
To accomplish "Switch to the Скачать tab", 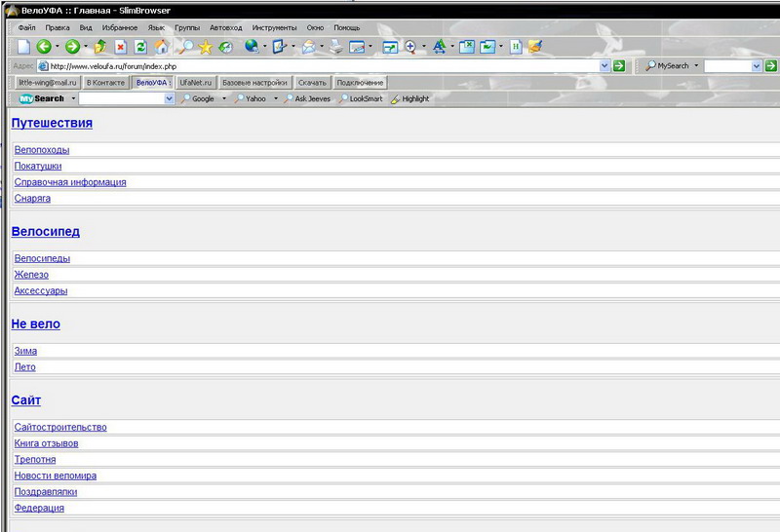I will click(x=312, y=83).
